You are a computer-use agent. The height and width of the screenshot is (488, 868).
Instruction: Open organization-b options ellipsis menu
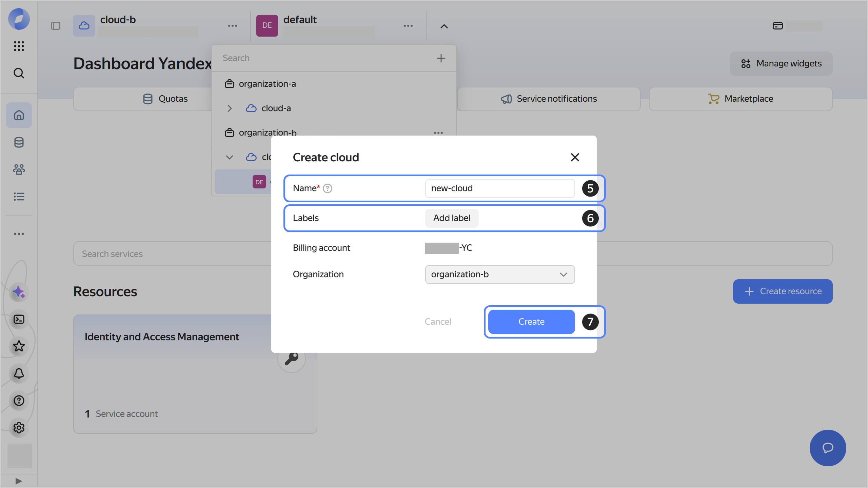tap(438, 133)
